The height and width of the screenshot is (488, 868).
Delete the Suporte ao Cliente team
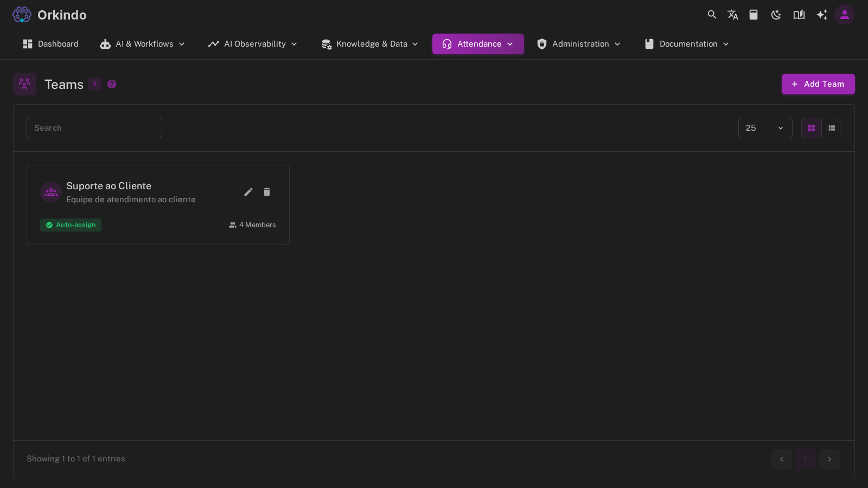pyautogui.click(x=267, y=192)
